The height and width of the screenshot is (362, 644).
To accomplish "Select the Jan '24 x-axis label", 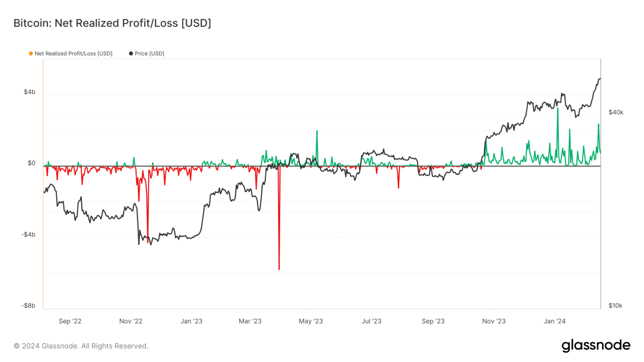I will [554, 321].
